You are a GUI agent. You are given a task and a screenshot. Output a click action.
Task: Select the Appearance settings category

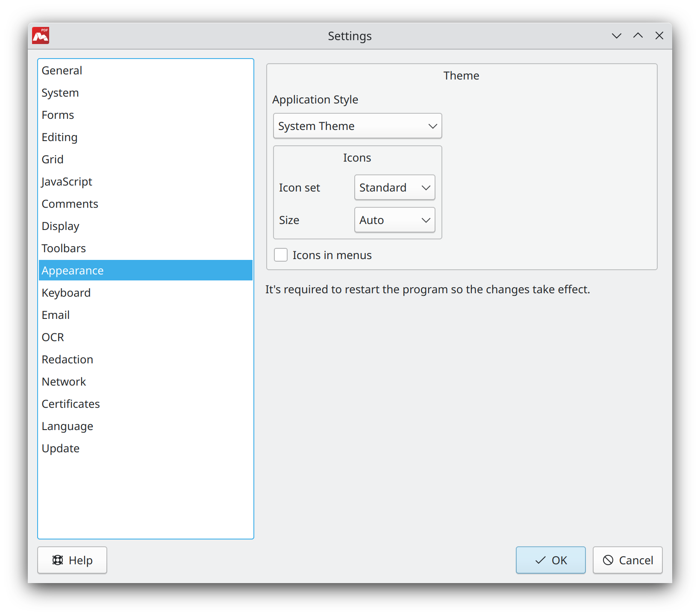point(146,270)
